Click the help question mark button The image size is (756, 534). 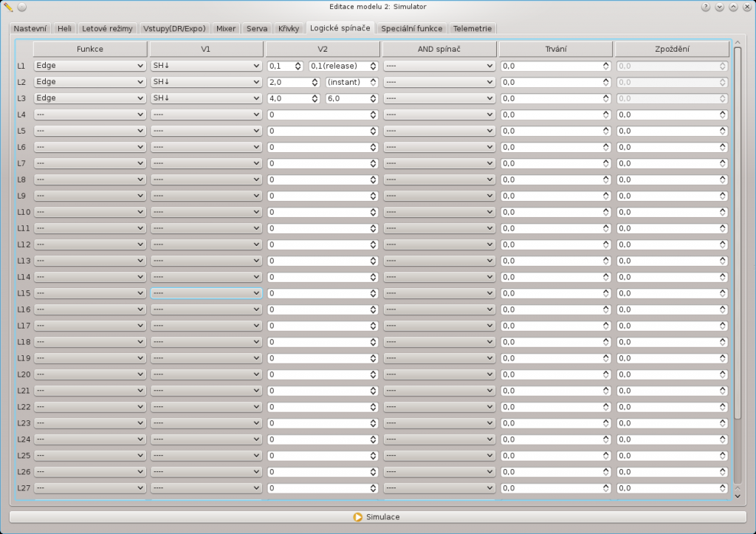pyautogui.click(x=707, y=7)
